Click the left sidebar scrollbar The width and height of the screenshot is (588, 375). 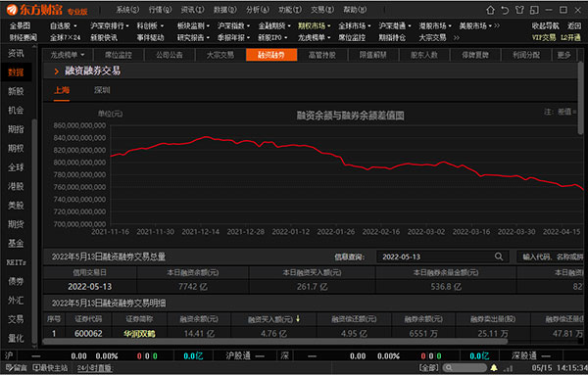[34, 232]
